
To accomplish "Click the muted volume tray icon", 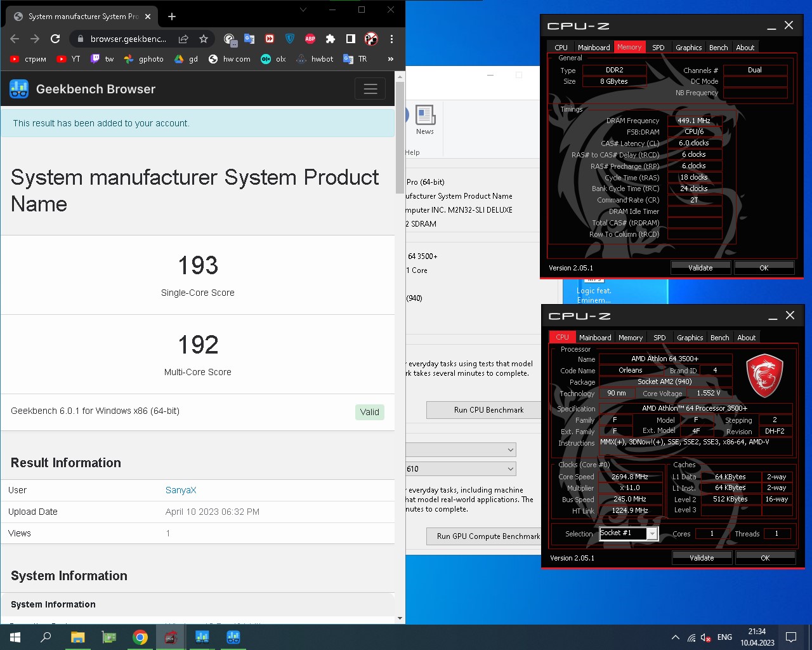I will [705, 637].
